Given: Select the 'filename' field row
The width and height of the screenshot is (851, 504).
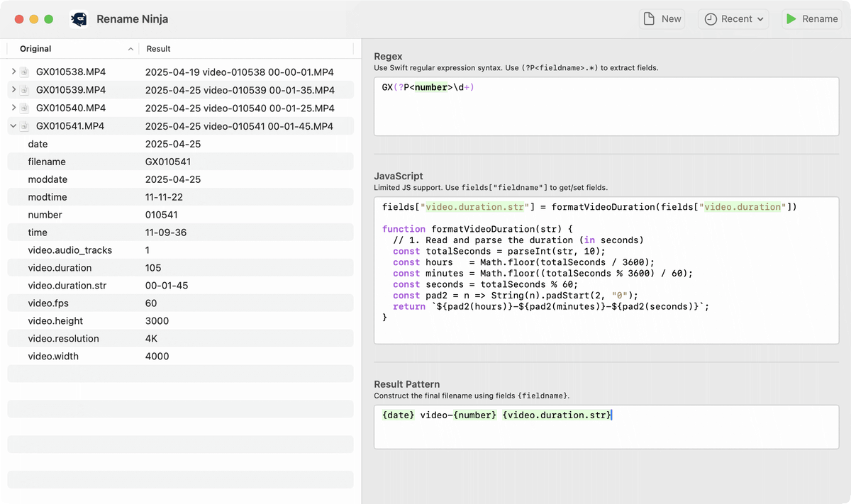Looking at the screenshot, I should click(x=180, y=162).
